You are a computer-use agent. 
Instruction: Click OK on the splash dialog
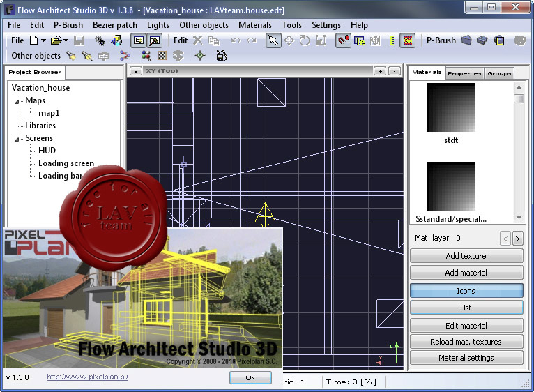(250, 377)
